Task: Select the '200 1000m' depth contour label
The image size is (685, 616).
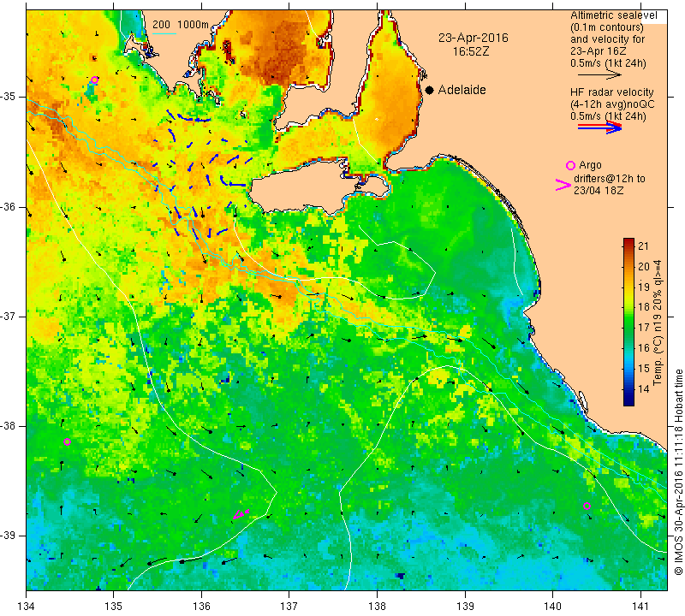Action: 181,25
